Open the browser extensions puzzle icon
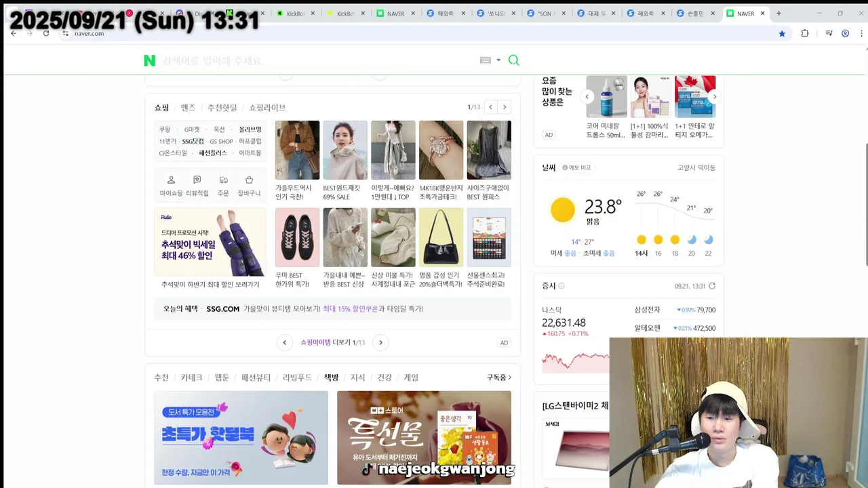Image resolution: width=868 pixels, height=488 pixels. click(x=805, y=33)
